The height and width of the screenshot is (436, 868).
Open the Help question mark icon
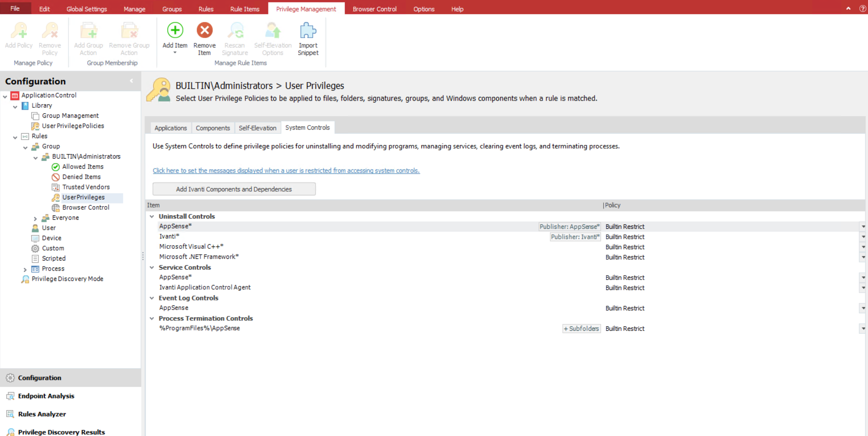(862, 9)
